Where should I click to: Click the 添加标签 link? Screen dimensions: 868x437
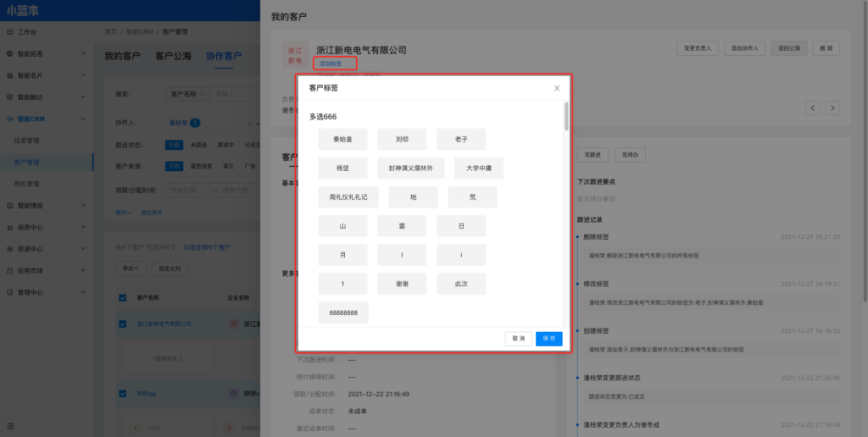[334, 64]
